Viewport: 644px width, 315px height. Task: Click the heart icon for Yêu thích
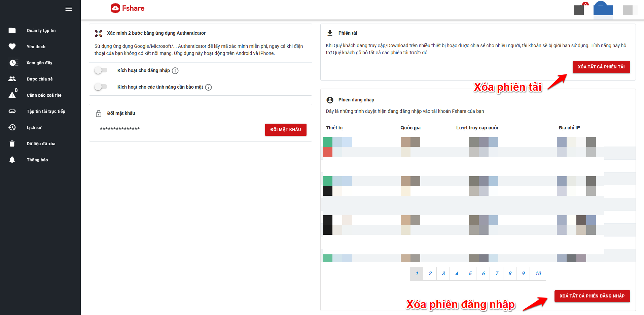point(12,46)
